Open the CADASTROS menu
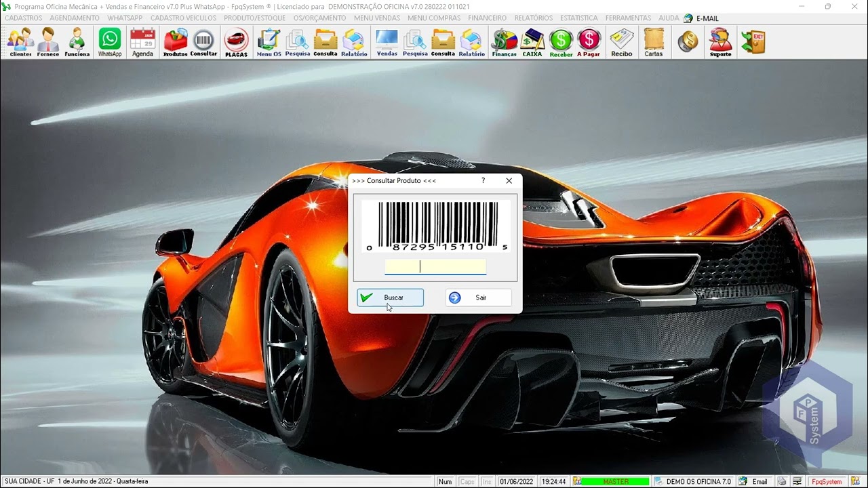Viewport: 868px width, 488px height. (x=24, y=18)
